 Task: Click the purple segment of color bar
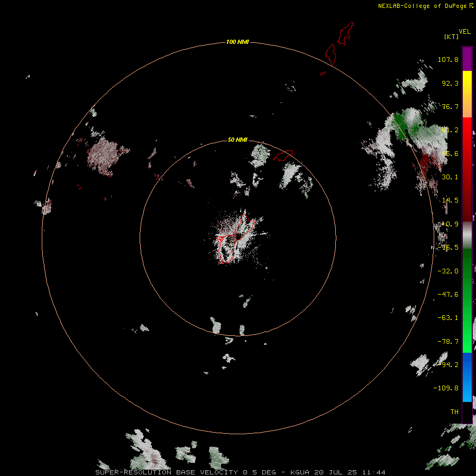[x=467, y=59]
